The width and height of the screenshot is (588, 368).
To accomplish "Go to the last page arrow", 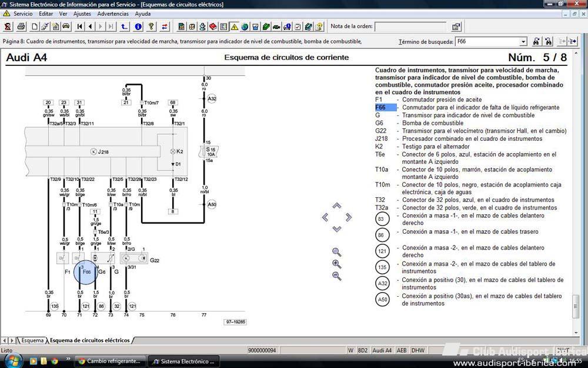I will pos(111,26).
